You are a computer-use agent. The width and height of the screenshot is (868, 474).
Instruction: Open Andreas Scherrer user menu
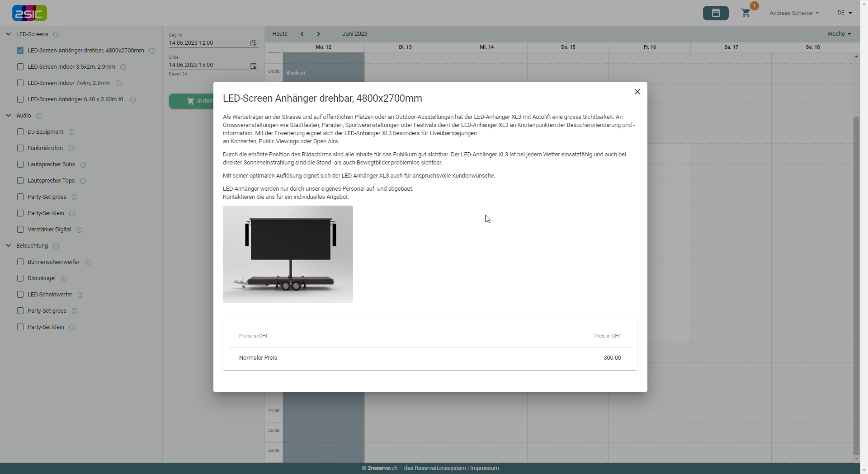(x=794, y=13)
